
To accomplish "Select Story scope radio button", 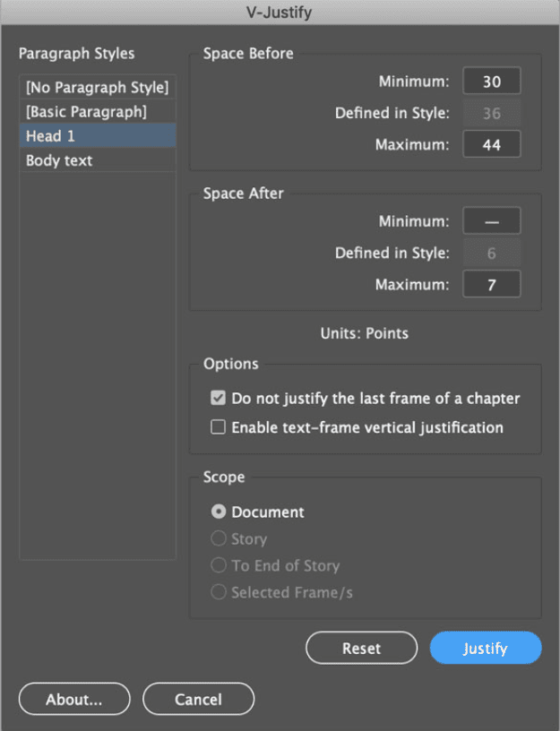I will click(x=219, y=538).
